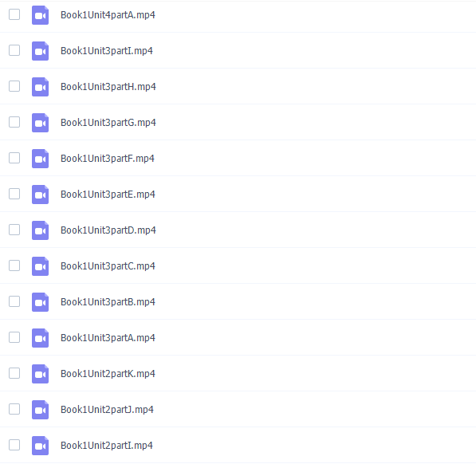Tick checkbox for Book1Unit4partA.mp4
The width and height of the screenshot is (476, 464).
coord(14,14)
